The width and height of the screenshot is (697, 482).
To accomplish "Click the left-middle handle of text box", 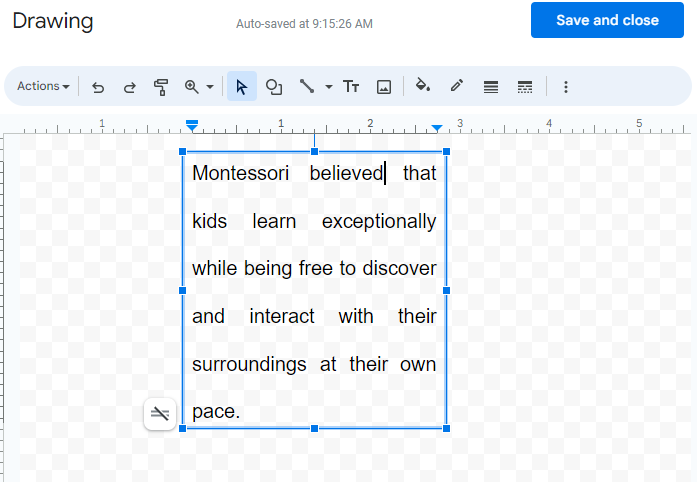I will tap(182, 290).
